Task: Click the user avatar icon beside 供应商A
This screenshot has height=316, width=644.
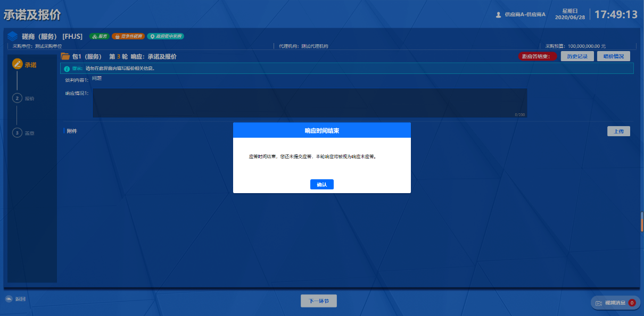Action: pos(498,15)
